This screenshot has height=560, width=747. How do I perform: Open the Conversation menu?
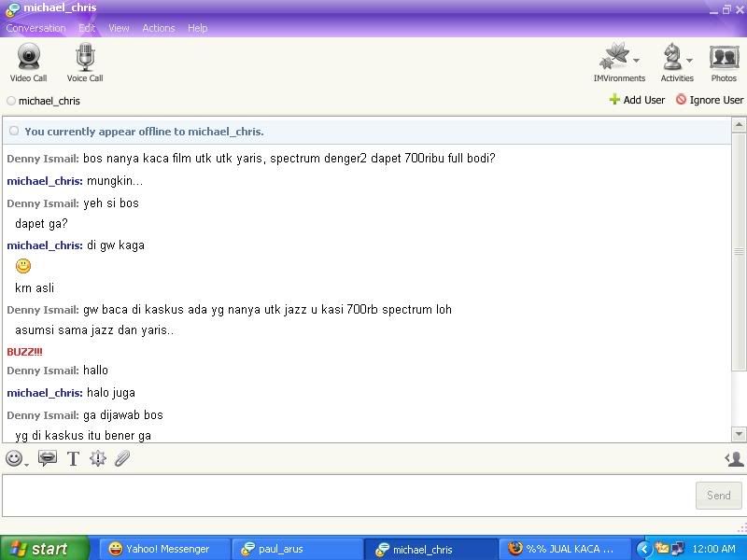[x=35, y=28]
